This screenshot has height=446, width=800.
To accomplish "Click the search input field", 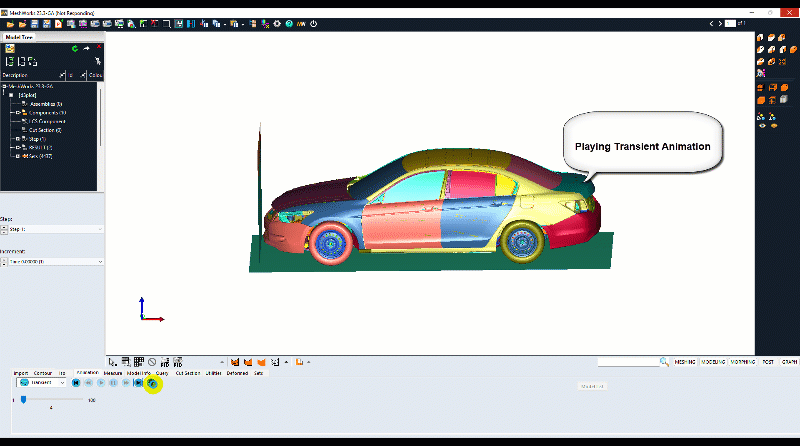I will point(628,361).
